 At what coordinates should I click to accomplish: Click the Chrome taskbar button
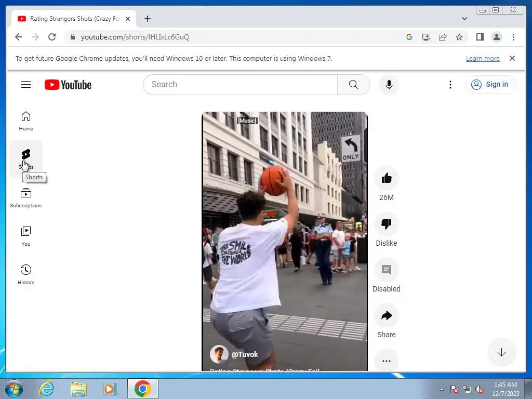(x=143, y=389)
